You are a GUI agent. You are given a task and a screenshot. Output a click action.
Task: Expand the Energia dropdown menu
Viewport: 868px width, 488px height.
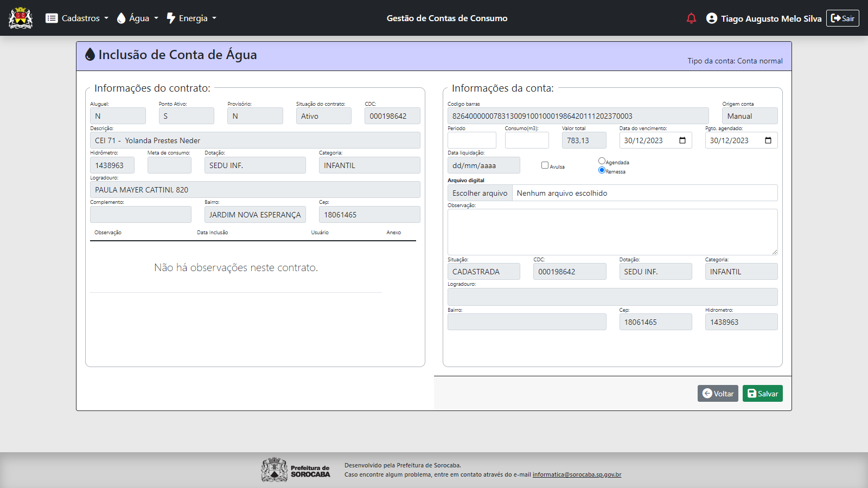192,18
